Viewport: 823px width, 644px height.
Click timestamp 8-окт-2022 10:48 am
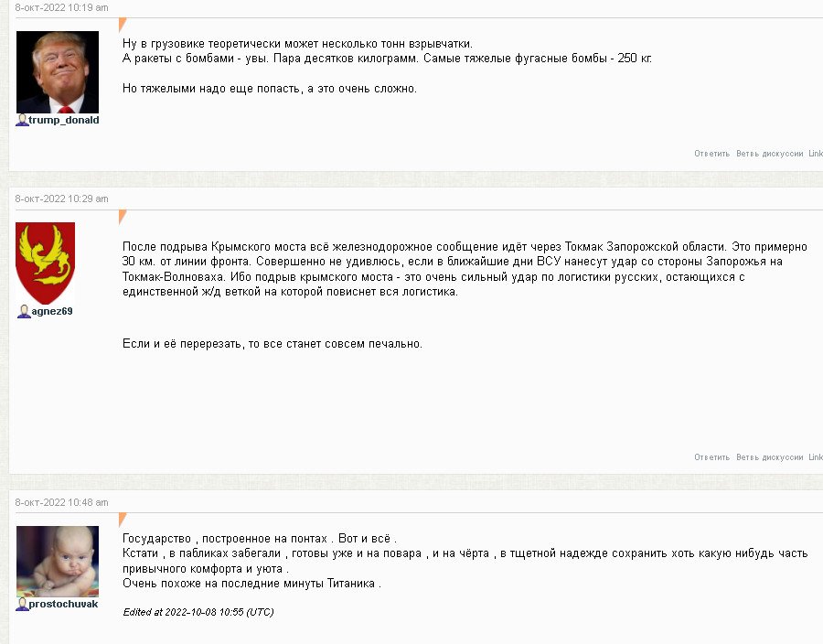click(x=61, y=502)
